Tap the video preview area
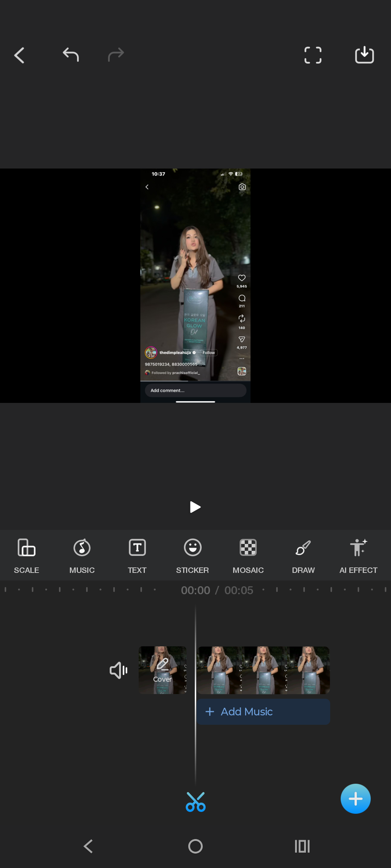This screenshot has height=868, width=391. (x=195, y=286)
